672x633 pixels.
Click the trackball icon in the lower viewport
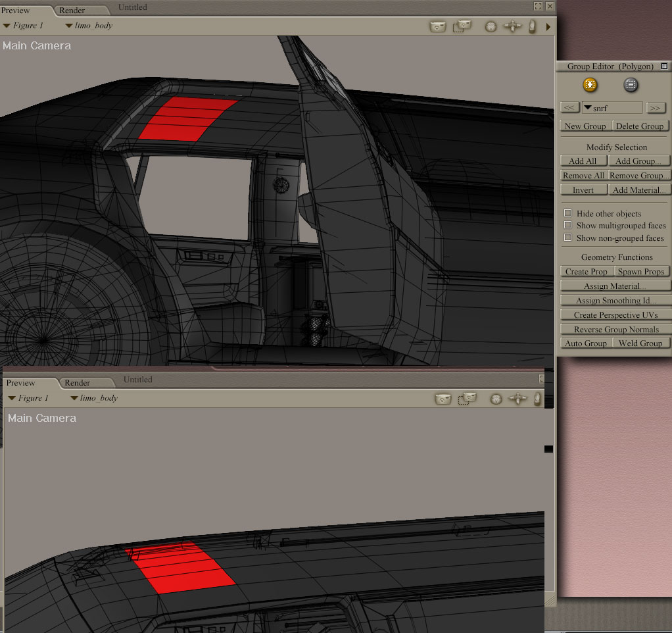(x=496, y=399)
